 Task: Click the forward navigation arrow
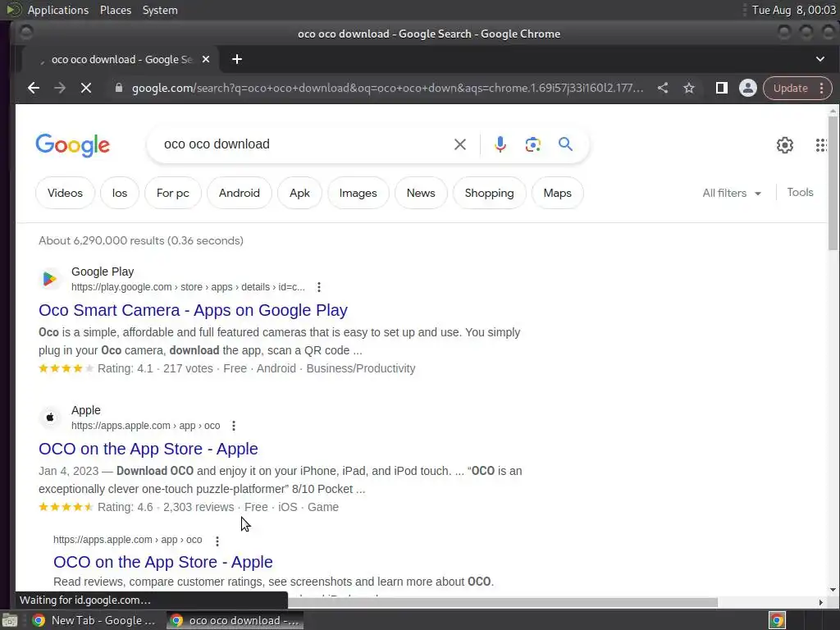click(x=59, y=88)
